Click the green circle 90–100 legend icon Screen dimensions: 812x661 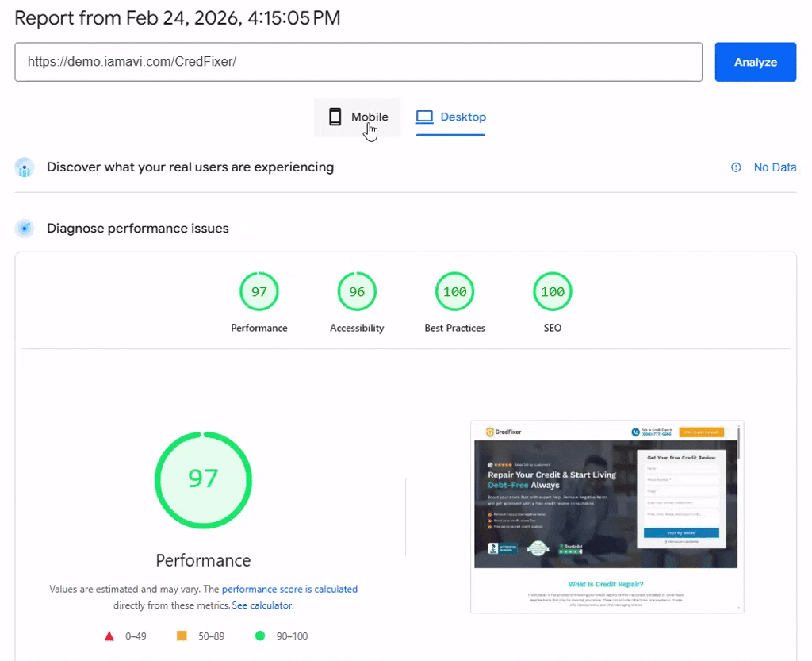tap(259, 636)
